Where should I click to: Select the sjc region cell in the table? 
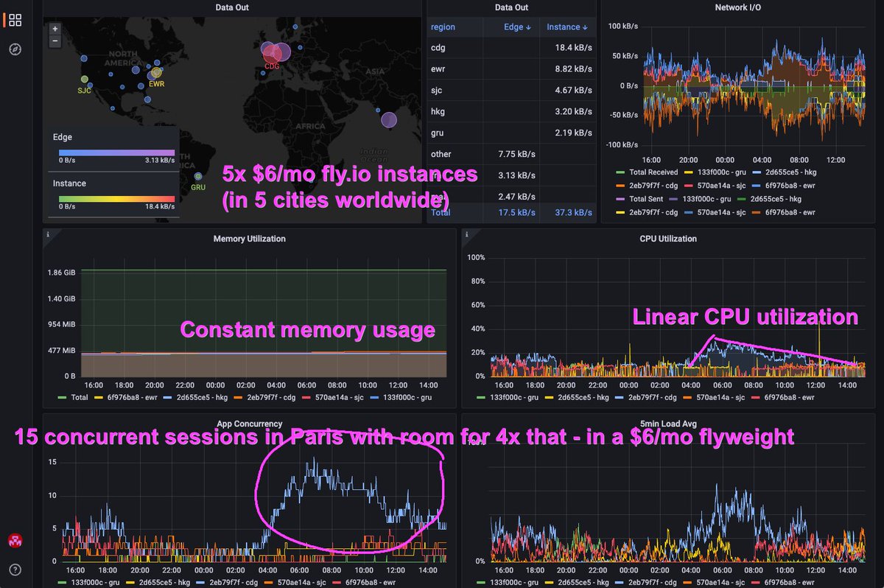[455, 90]
